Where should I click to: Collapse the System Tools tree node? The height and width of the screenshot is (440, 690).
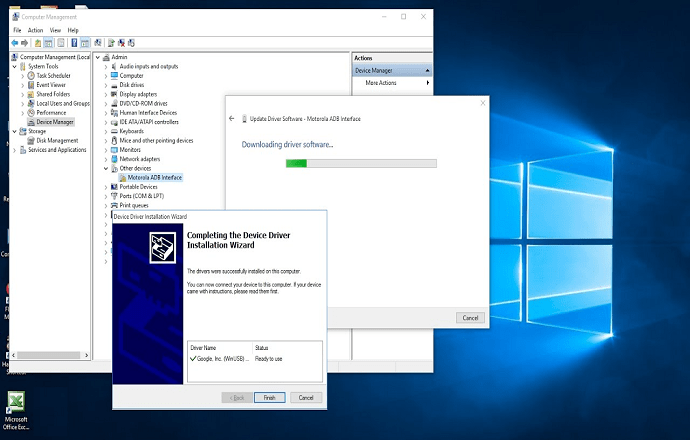click(x=15, y=66)
